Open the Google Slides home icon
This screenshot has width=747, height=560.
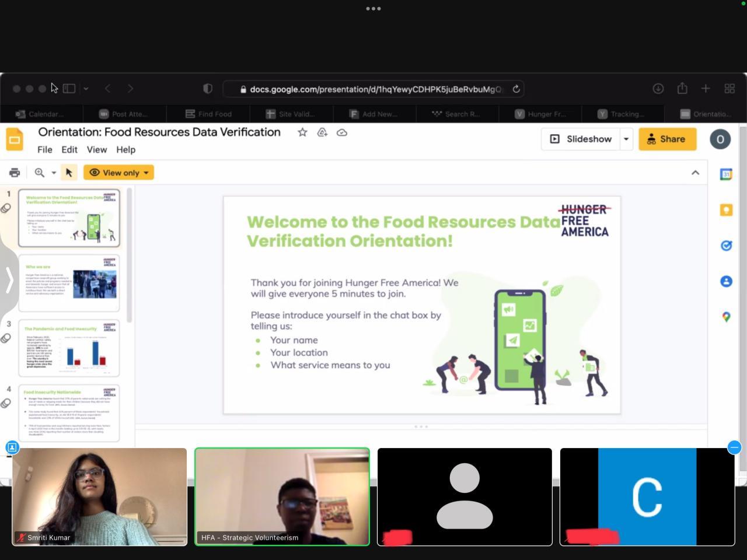[x=15, y=140]
